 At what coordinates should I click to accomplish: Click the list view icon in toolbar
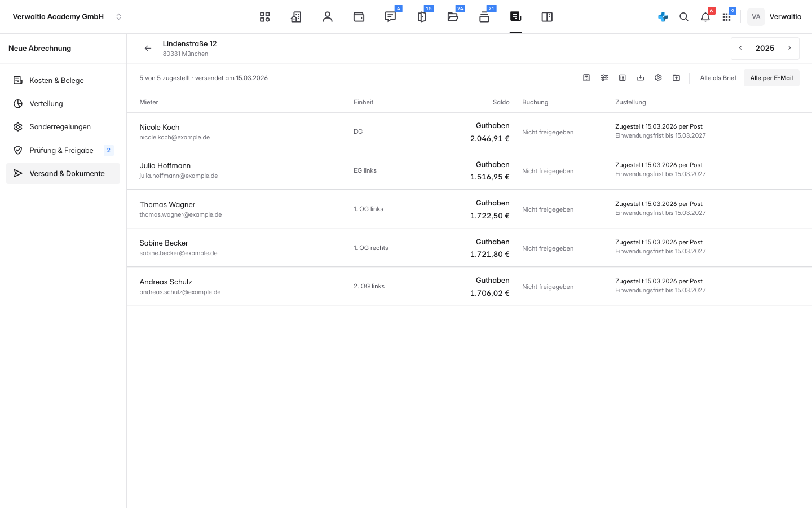pos(623,78)
